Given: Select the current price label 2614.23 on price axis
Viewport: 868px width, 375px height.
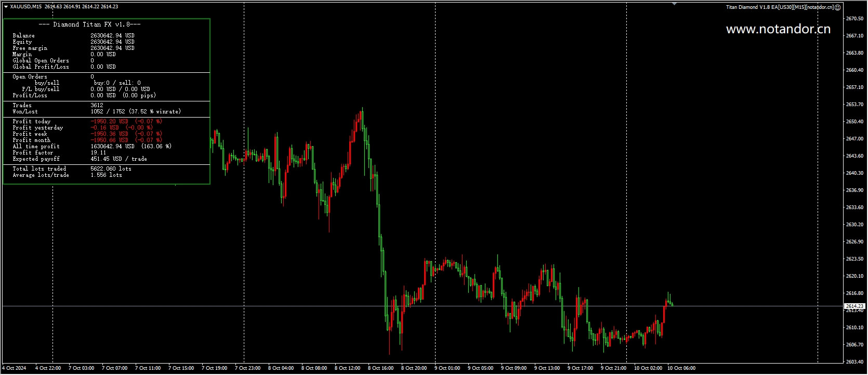Looking at the screenshot, I should pos(854,306).
